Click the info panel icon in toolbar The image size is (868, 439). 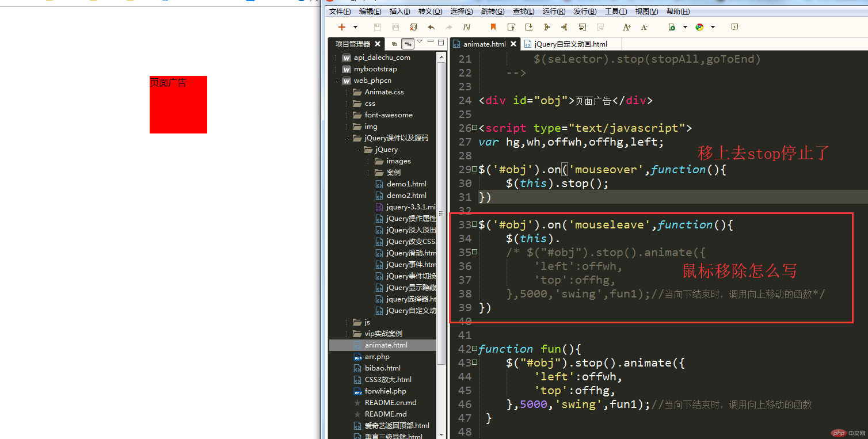[734, 27]
